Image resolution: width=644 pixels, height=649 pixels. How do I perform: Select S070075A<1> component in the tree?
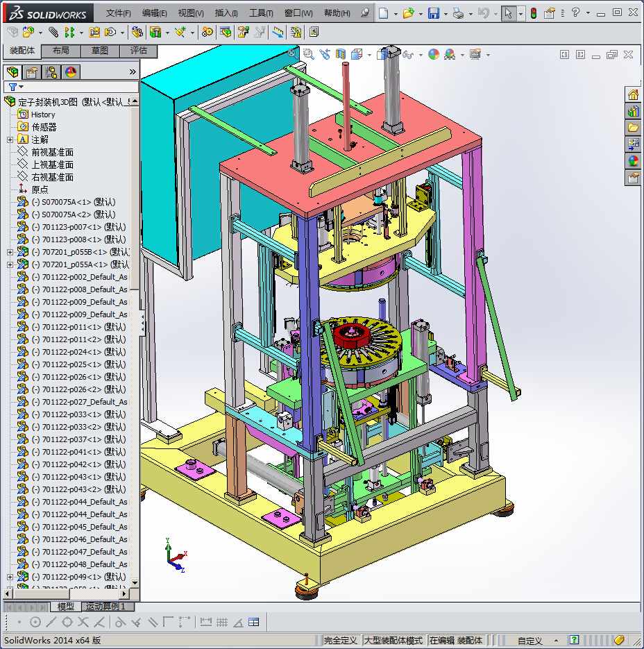pos(74,202)
